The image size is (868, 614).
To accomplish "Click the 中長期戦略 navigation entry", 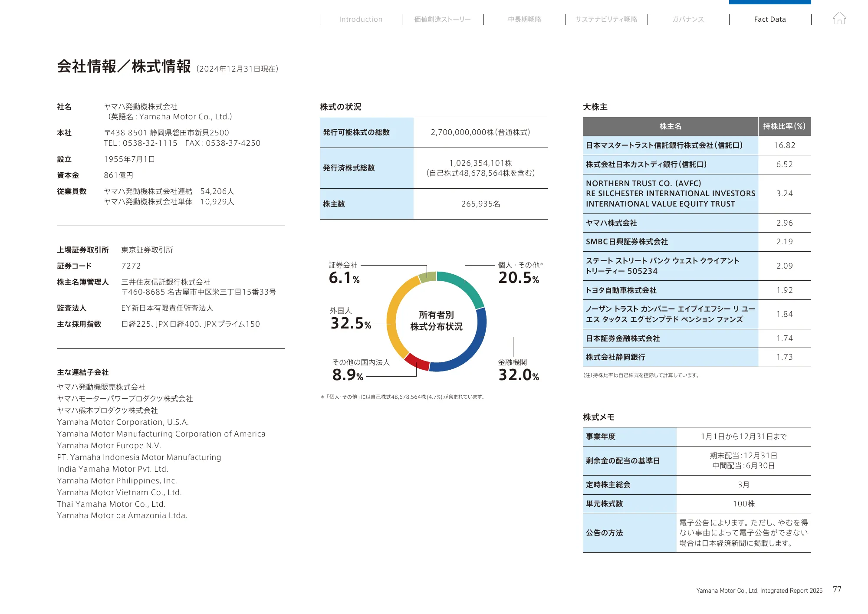I will [x=524, y=19].
